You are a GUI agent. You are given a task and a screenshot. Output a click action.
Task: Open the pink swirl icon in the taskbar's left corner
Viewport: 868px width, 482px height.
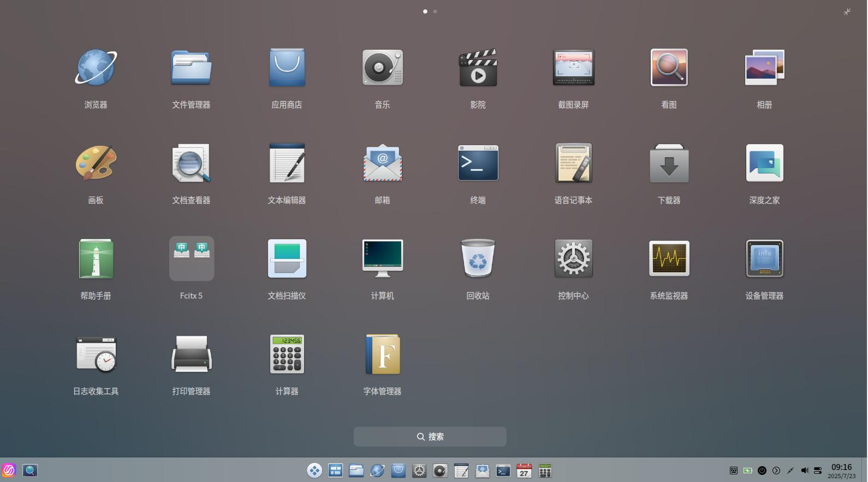(9, 471)
